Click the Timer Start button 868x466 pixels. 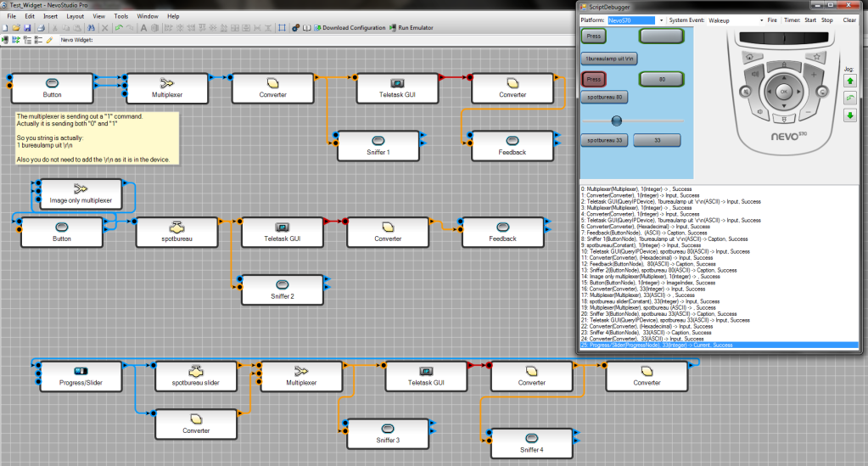(810, 20)
